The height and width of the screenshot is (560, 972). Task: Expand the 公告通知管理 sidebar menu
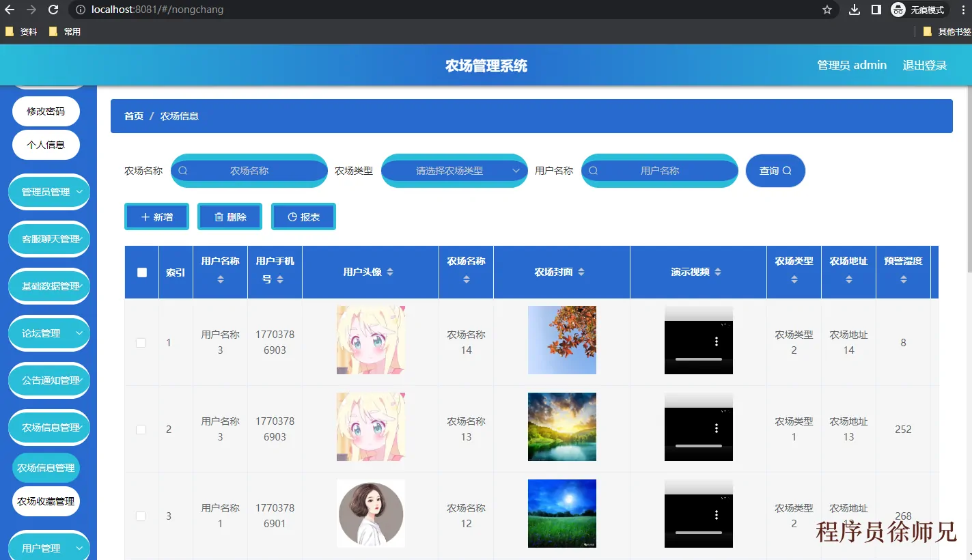click(49, 380)
